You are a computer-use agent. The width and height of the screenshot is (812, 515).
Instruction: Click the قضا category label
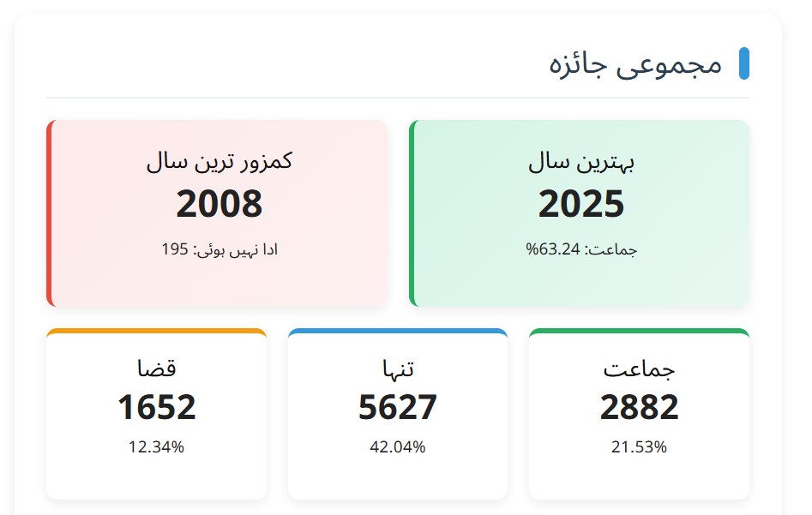[x=157, y=368]
